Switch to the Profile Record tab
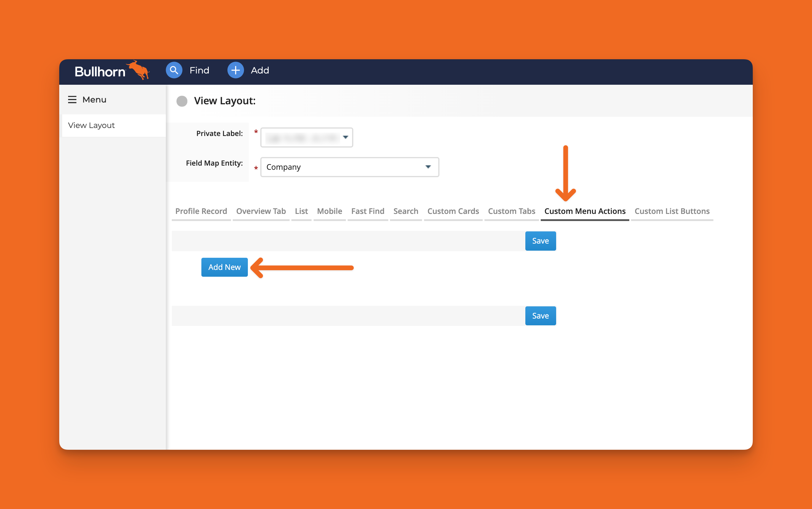Viewport: 812px width, 509px height. pyautogui.click(x=201, y=211)
